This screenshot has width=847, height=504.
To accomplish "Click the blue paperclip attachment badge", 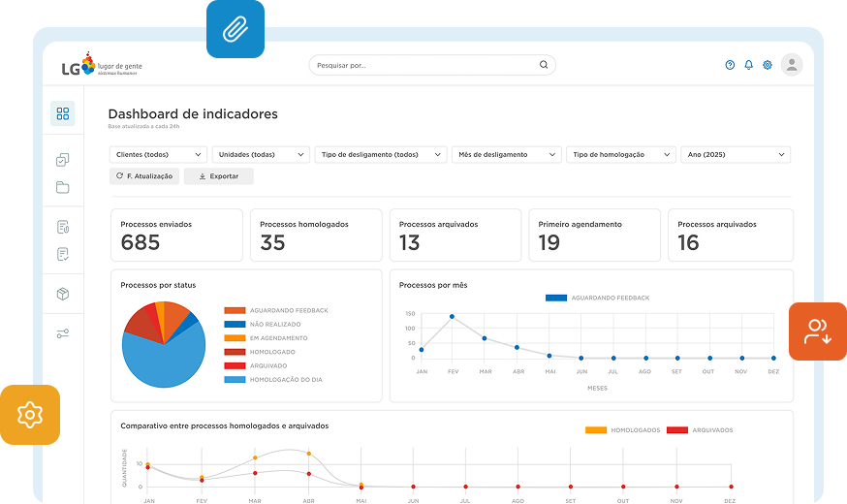I will pyautogui.click(x=235, y=29).
